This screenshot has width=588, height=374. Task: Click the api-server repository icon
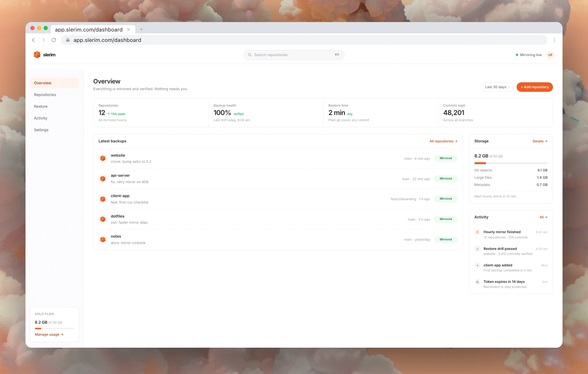(103, 178)
